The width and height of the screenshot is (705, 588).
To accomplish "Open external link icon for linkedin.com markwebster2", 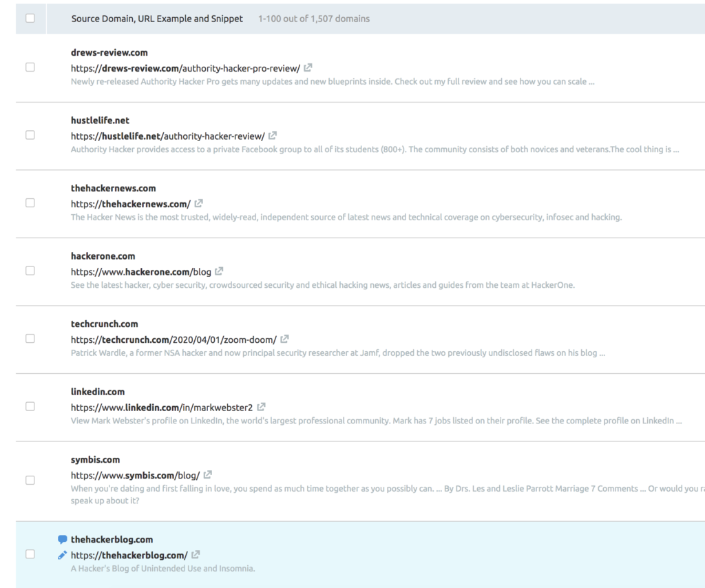I will coord(261,408).
